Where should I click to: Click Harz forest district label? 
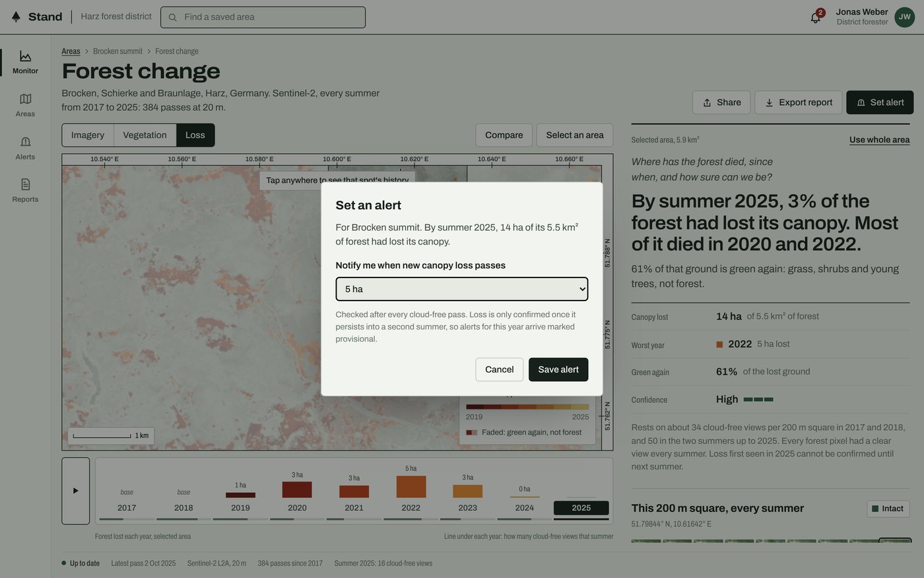click(x=116, y=17)
